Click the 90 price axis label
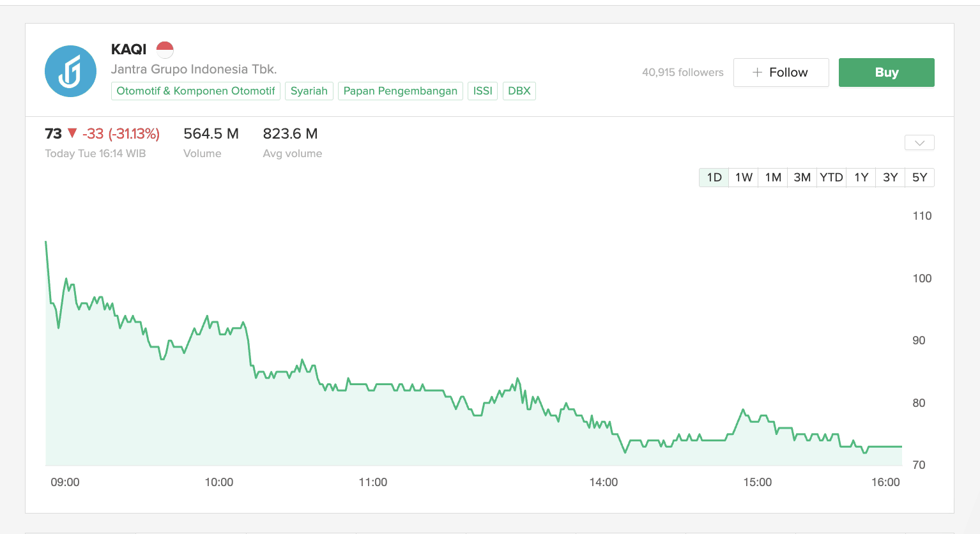Image resolution: width=980 pixels, height=534 pixels. click(919, 340)
